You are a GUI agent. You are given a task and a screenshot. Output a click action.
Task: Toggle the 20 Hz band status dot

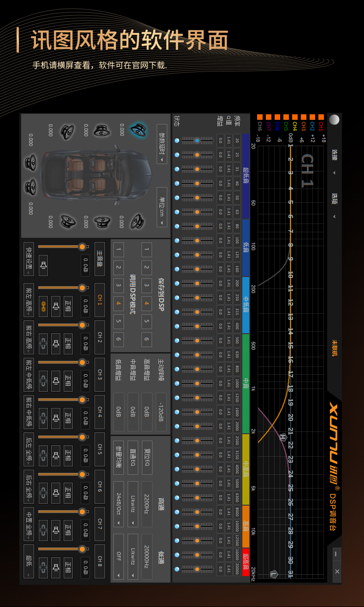coord(177,140)
